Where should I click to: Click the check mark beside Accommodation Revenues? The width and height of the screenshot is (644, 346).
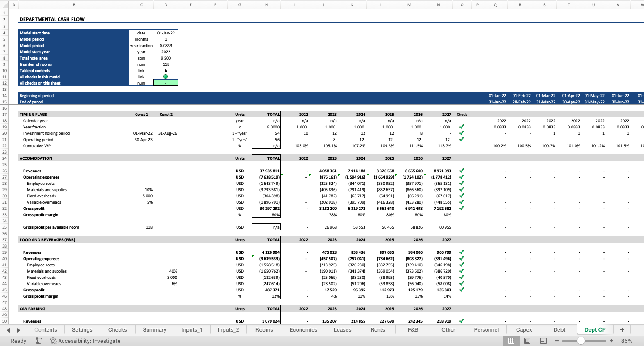(461, 171)
